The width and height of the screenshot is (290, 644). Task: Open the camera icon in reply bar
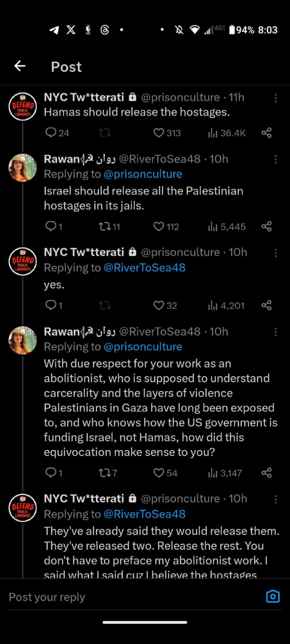(x=273, y=597)
